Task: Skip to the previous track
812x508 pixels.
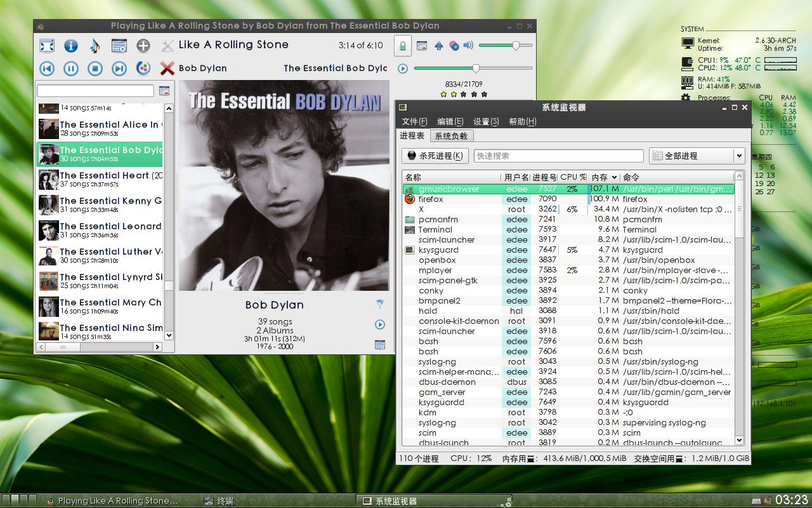Action: pyautogui.click(x=47, y=69)
